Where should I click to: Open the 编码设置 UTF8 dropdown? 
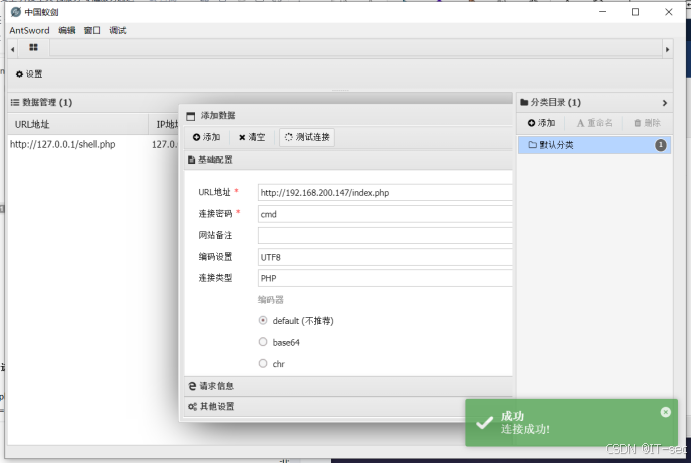[385, 257]
